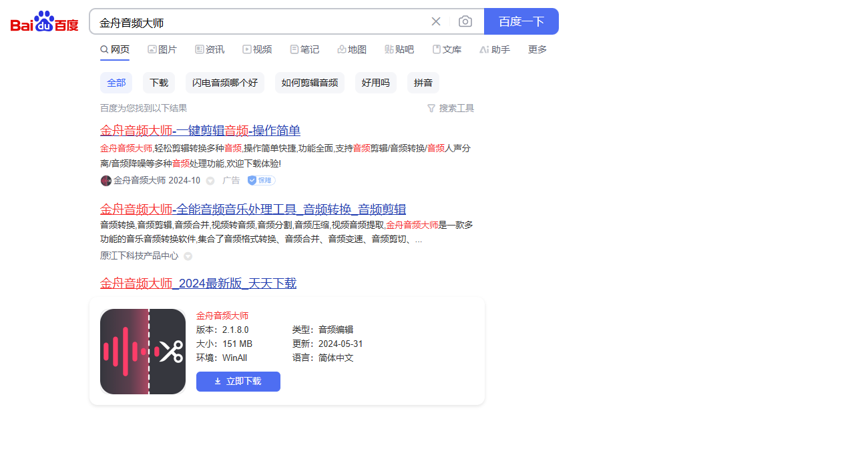Enable the 如何剪辑音频 filter
868x459 pixels.
(310, 83)
